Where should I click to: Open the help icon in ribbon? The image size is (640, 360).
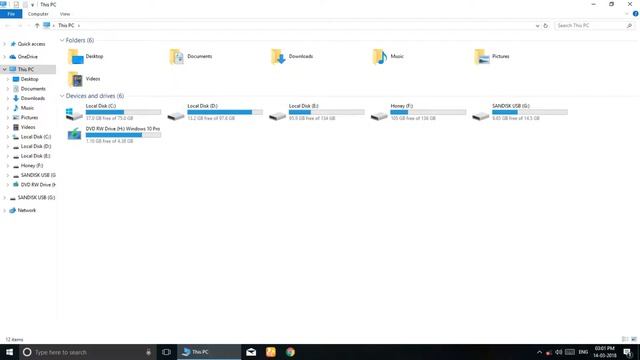(x=636, y=14)
